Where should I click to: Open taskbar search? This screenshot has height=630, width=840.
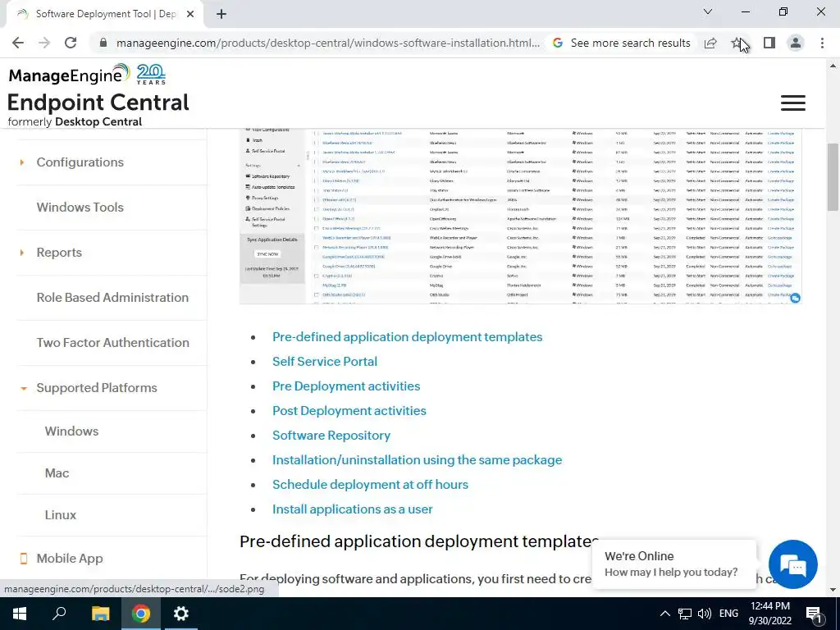pos(59,614)
